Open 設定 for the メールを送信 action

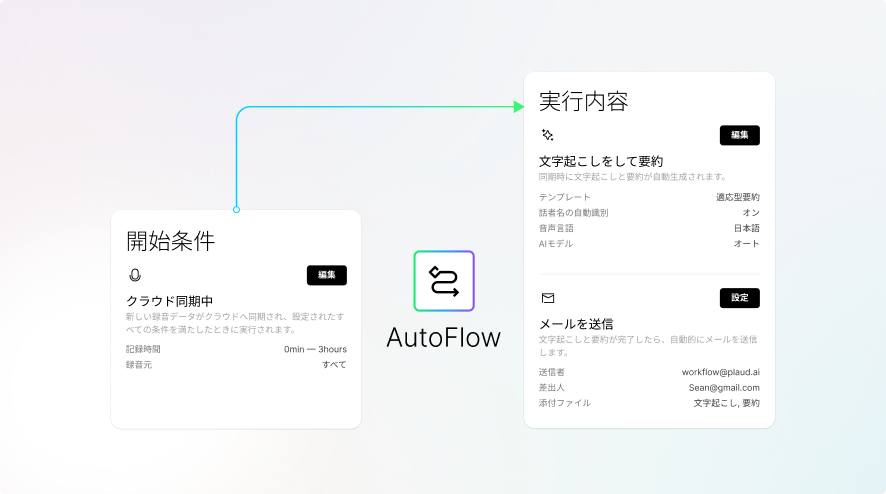click(x=739, y=298)
